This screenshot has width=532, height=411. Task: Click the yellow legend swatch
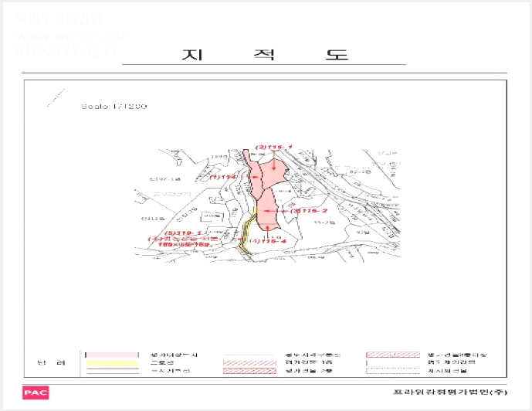click(112, 363)
